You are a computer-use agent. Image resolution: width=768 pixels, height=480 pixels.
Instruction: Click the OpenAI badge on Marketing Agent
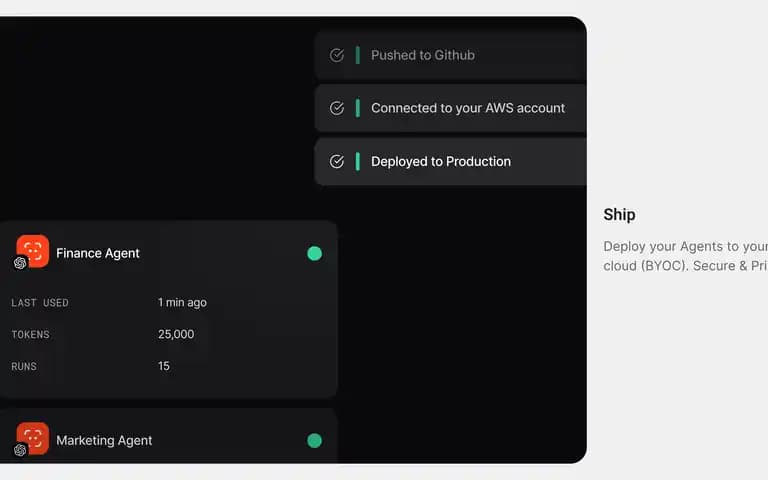20,450
